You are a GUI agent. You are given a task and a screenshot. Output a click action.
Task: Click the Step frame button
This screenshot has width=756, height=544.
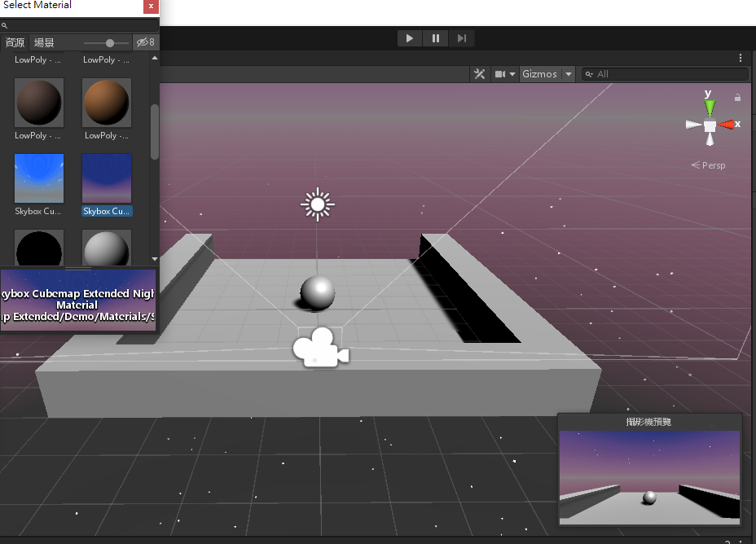(x=461, y=38)
